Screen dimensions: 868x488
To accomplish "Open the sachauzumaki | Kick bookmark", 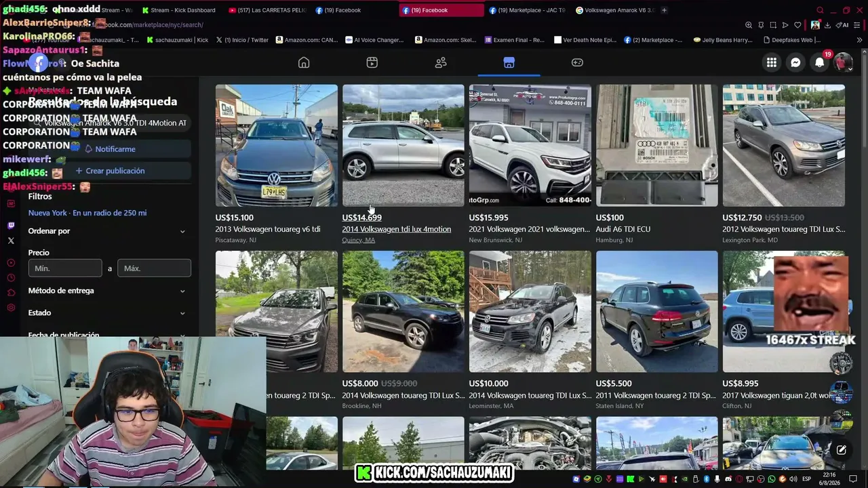I will [176, 40].
